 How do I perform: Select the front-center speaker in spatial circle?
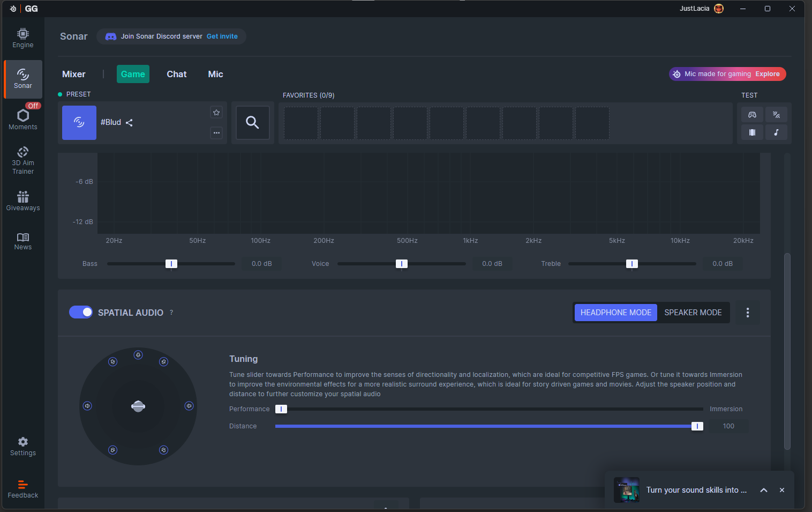click(x=138, y=355)
